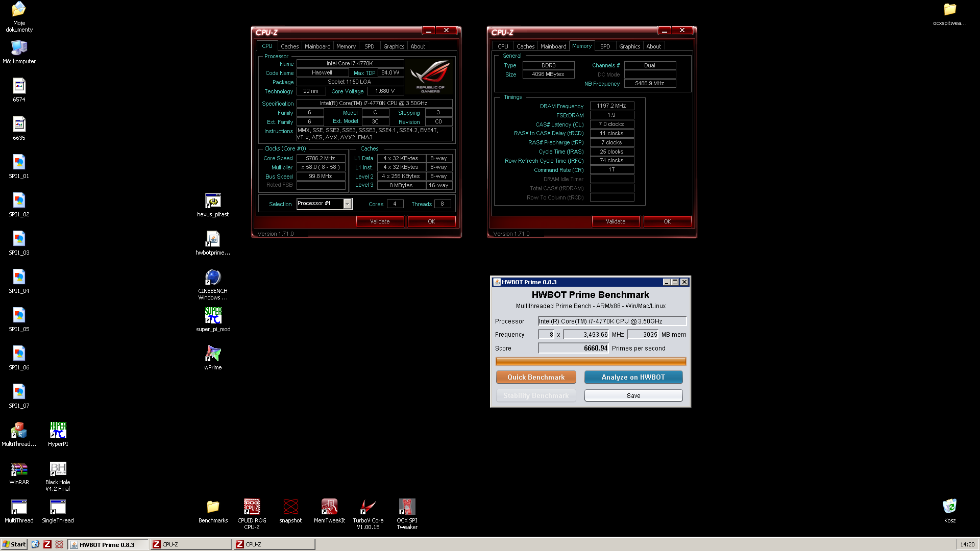
Task: Open Graphics tab in right CPU-Z window
Action: (629, 46)
